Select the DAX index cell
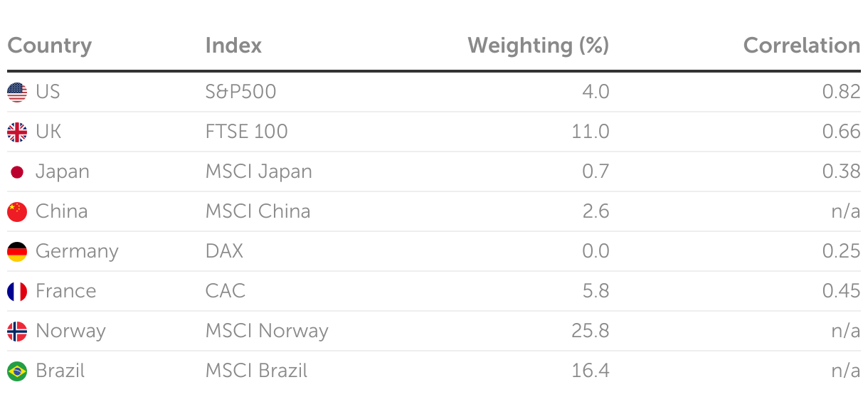The image size is (868, 397). pos(224,251)
